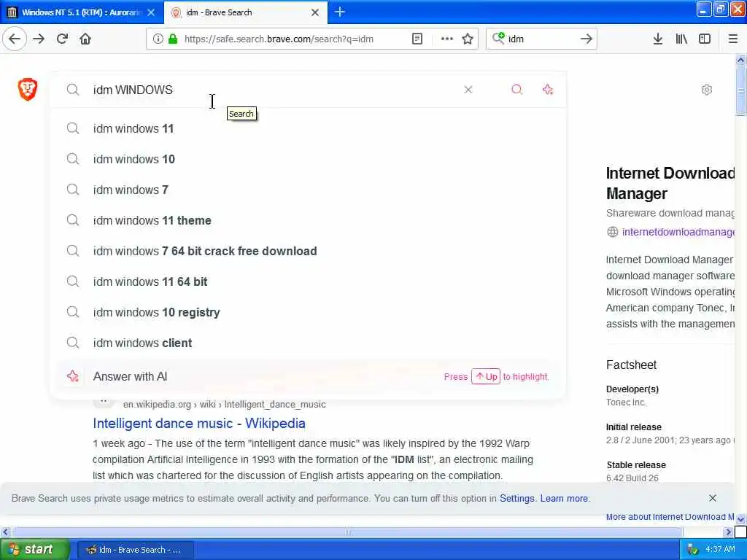Image resolution: width=747 pixels, height=560 pixels.
Task: Choose suggestion idm windows 11 theme
Action: 308,220
